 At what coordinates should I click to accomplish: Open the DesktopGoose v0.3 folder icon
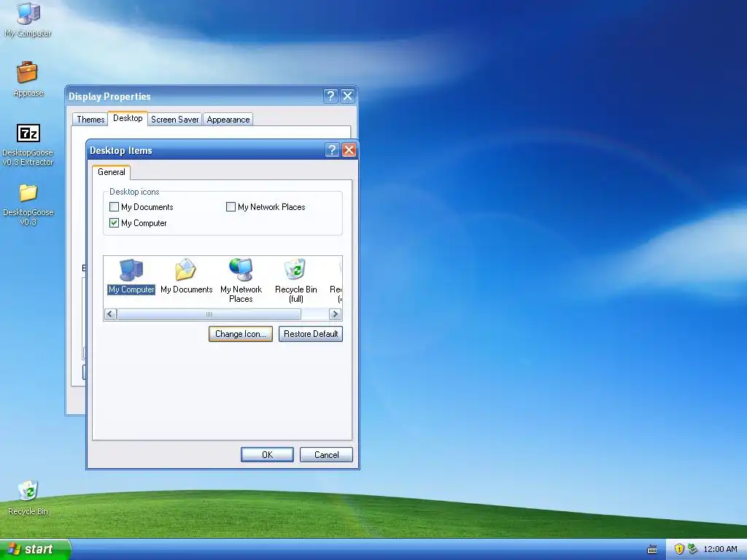click(28, 205)
